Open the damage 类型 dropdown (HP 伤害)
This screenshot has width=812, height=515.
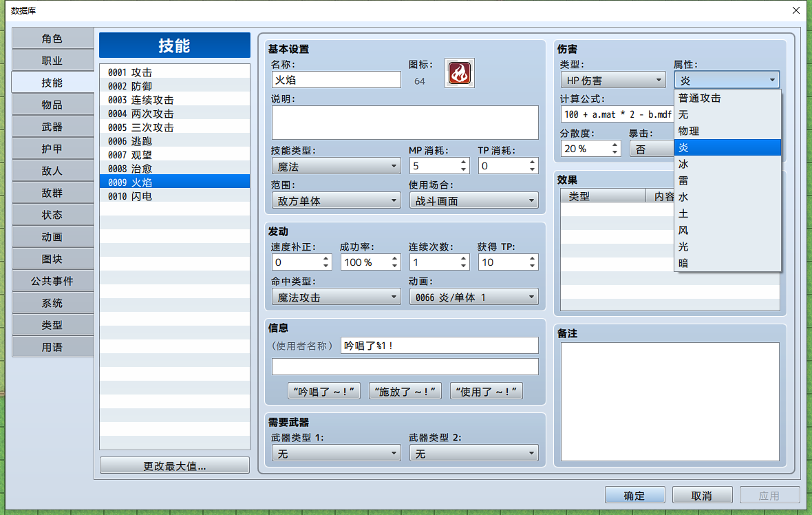coord(613,81)
